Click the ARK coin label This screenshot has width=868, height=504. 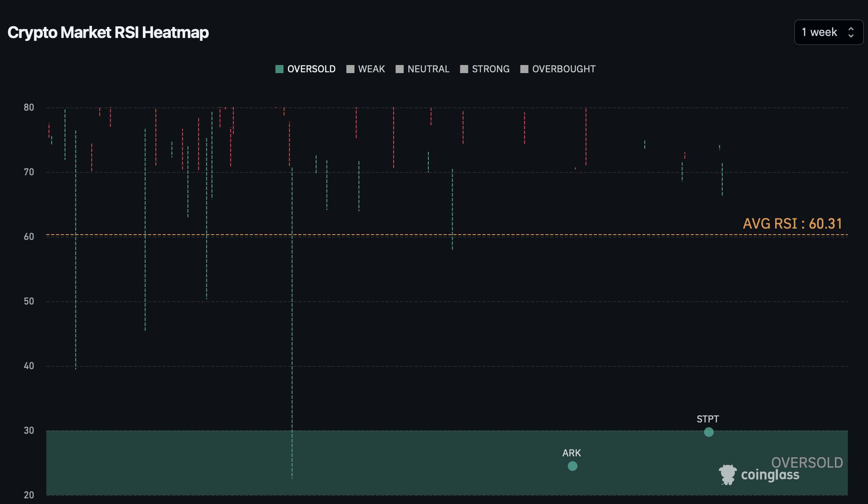pyautogui.click(x=572, y=453)
